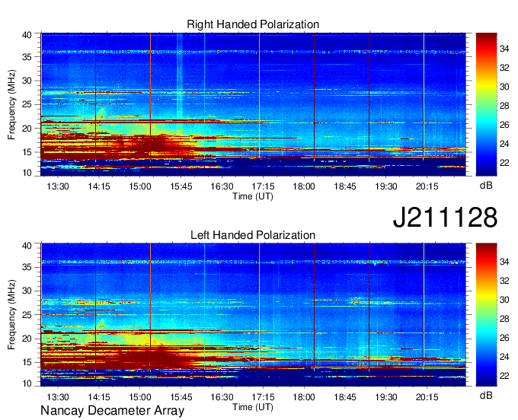The width and height of the screenshot is (518, 420).
Task: Click the bottom plot's color scale bar
Action: coord(486,315)
